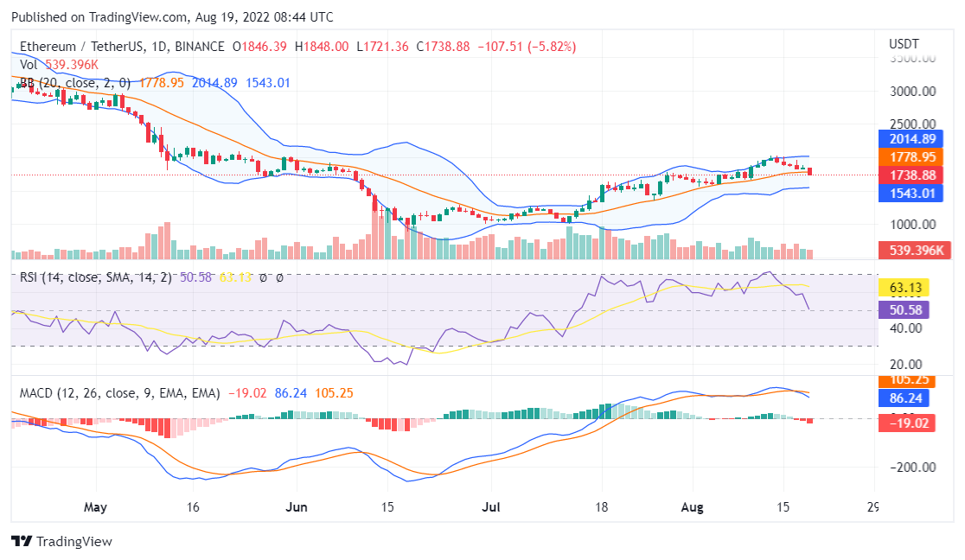
Task: Click the USDT currency label on price axis
Action: coord(904,43)
